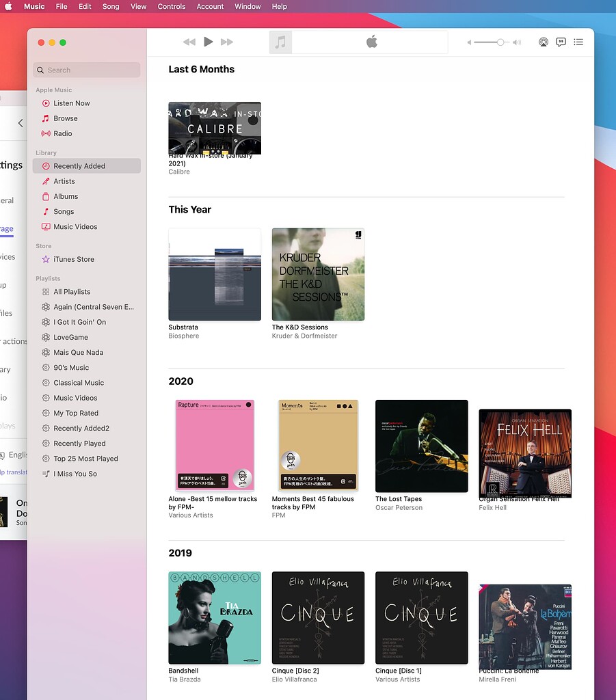Viewport: 616px width, 700px height.
Task: Toggle playback with the Play button
Action: tap(208, 42)
